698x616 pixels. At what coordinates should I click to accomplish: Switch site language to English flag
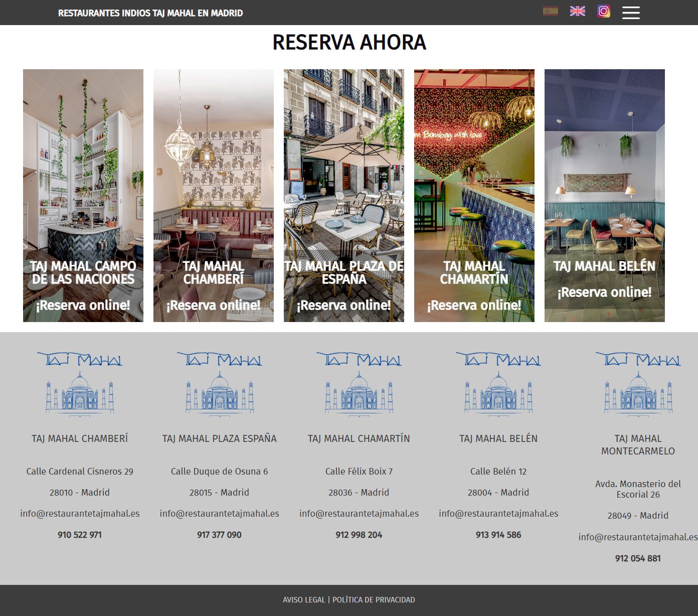point(578,11)
